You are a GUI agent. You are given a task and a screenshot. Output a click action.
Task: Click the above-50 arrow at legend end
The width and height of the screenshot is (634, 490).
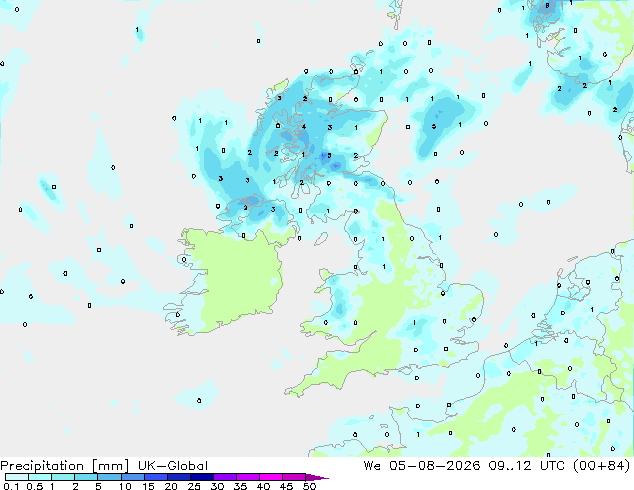317,477
